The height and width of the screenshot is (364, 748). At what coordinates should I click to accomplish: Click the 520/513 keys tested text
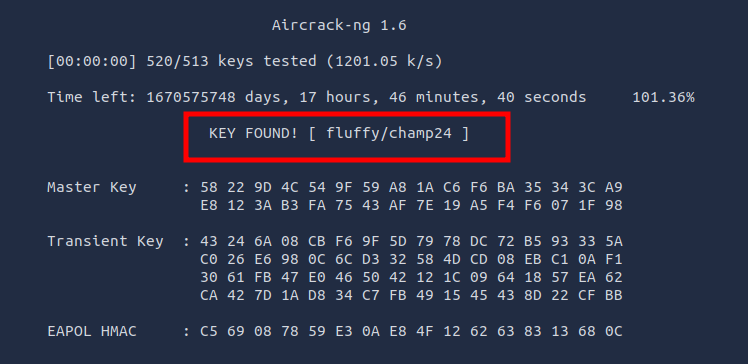coord(231,61)
